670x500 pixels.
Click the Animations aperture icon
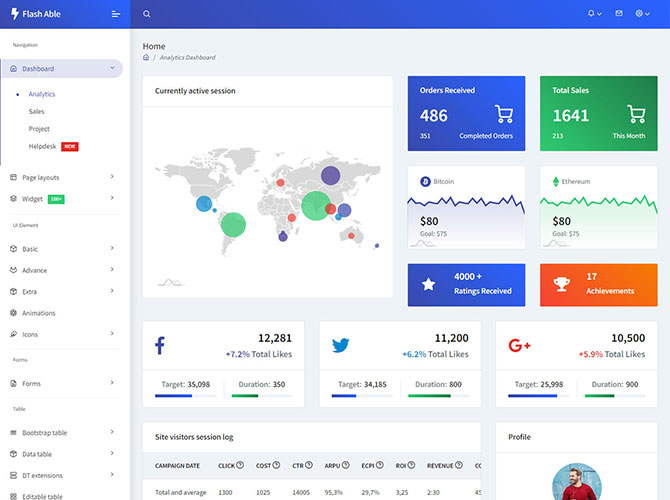coord(13,312)
